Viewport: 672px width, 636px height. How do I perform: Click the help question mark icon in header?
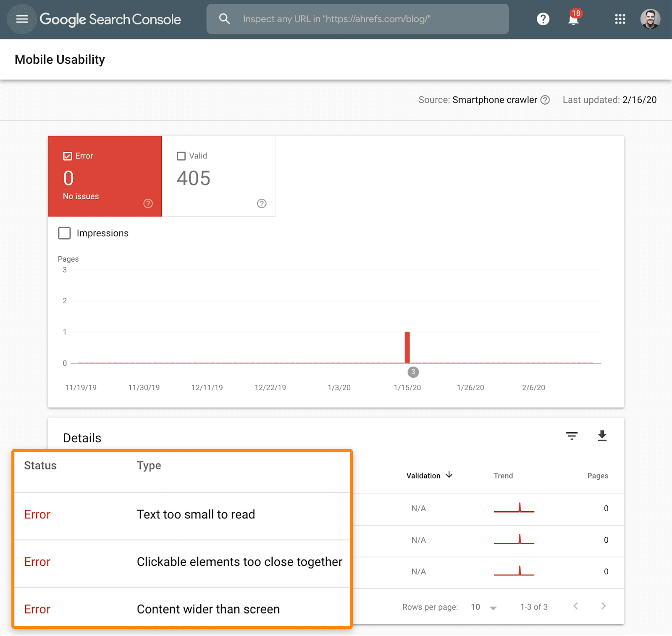(543, 19)
